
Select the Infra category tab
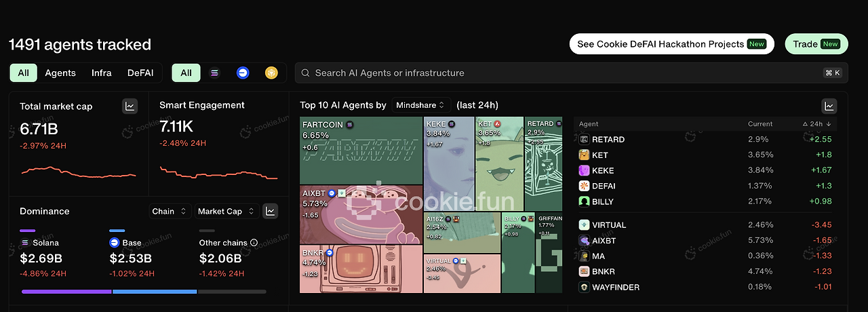tap(102, 73)
